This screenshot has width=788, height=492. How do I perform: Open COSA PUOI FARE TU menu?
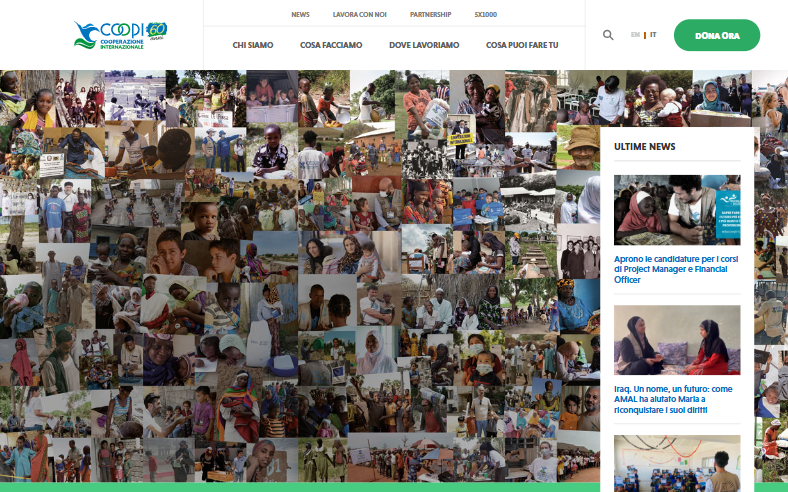click(522, 45)
